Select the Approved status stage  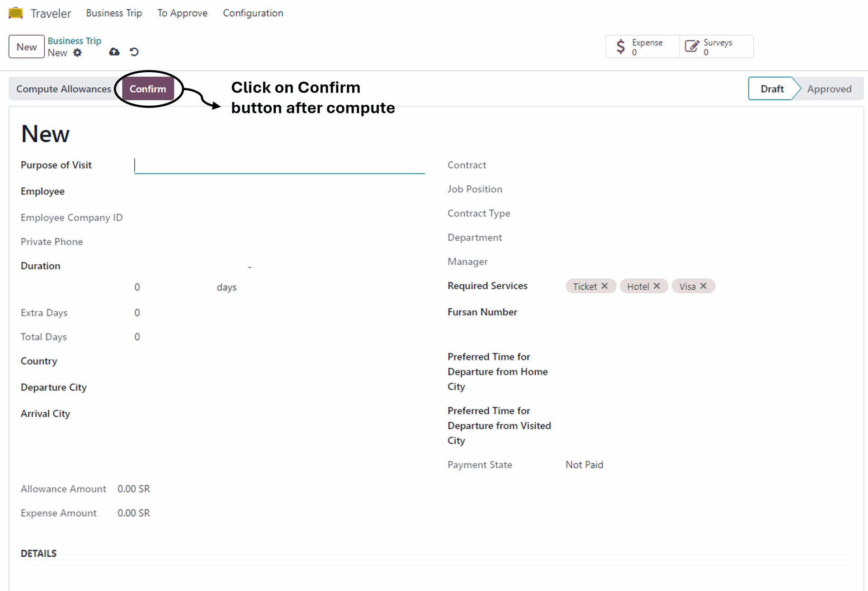click(829, 89)
